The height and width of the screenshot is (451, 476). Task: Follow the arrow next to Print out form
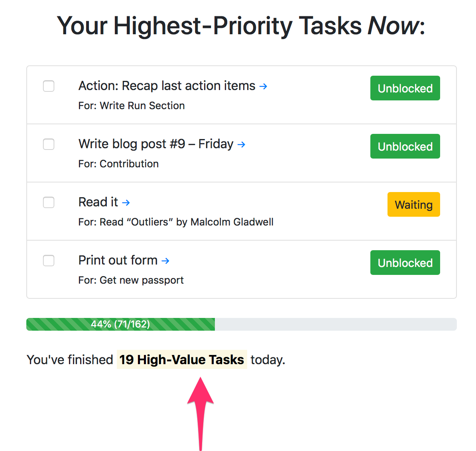pyautogui.click(x=165, y=261)
